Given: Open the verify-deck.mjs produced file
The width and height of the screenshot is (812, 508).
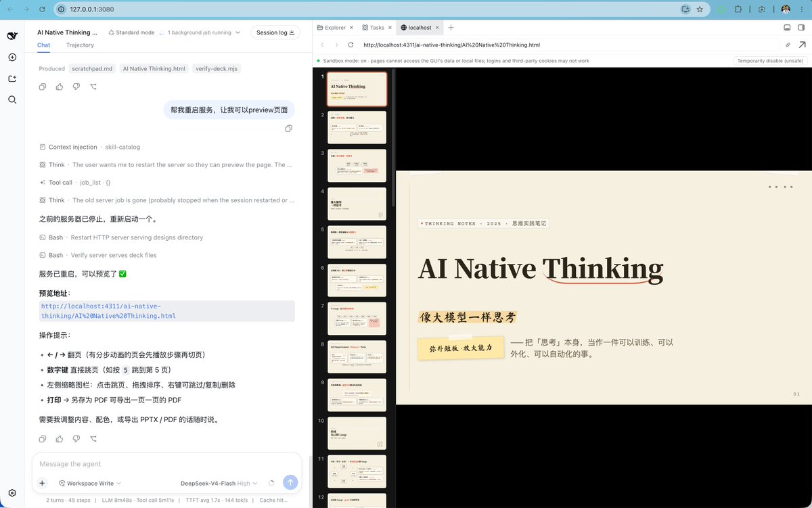Looking at the screenshot, I should pos(216,68).
